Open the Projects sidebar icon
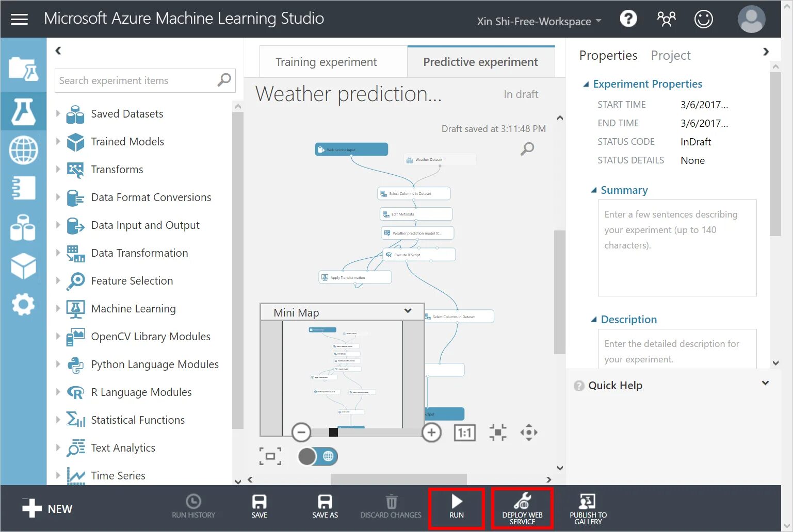This screenshot has height=532, width=793. [23, 69]
